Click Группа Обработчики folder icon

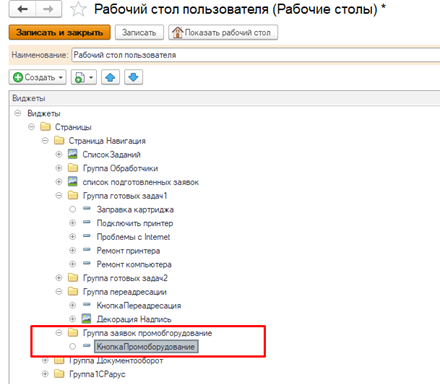[73, 168]
